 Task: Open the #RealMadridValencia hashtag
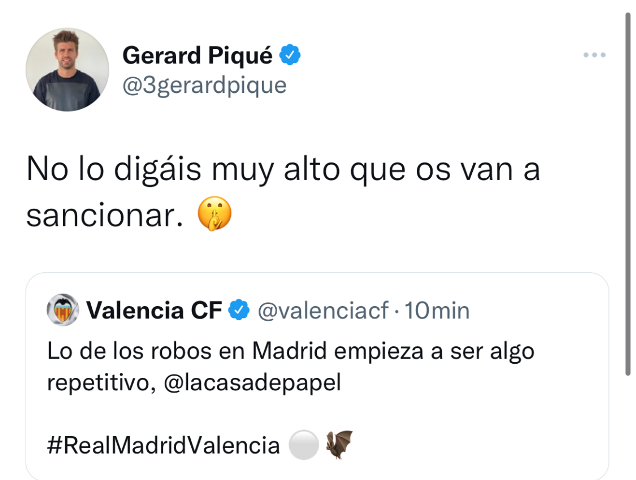click(x=163, y=445)
